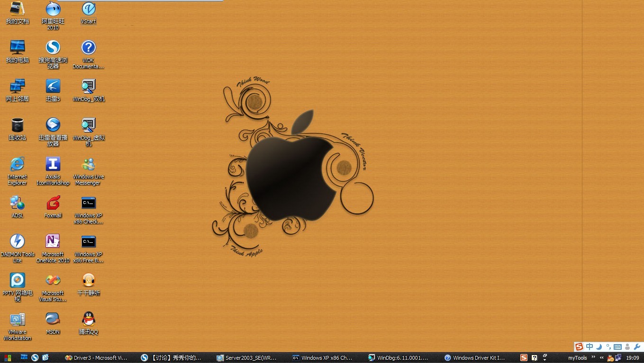Select the MSDN desktop shortcut
This screenshot has width=644, height=363.
tap(53, 323)
